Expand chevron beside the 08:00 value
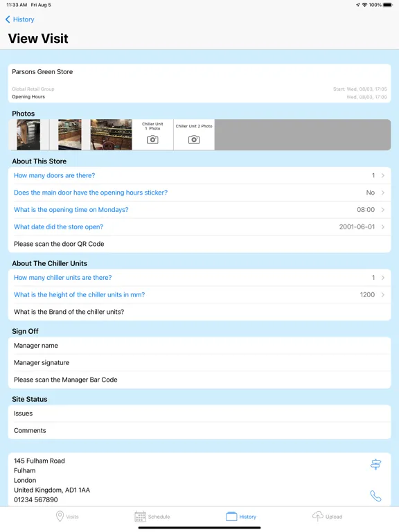Viewport: 399px width, 532px height. pyautogui.click(x=382, y=210)
